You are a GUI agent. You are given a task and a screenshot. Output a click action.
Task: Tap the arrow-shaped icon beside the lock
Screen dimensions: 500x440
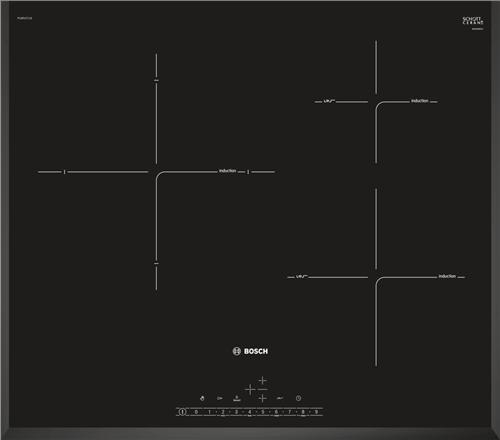pyautogui.click(x=220, y=398)
